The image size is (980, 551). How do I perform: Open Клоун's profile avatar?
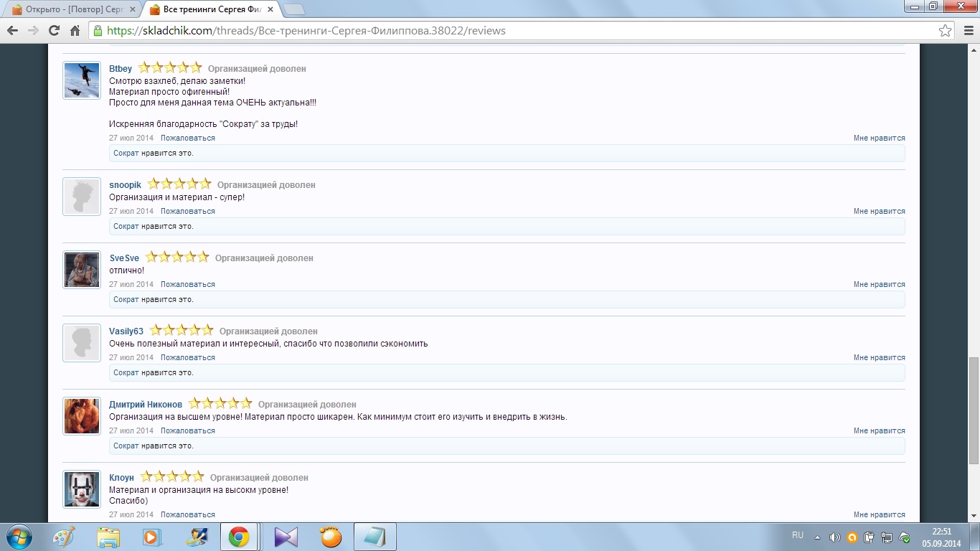(82, 489)
